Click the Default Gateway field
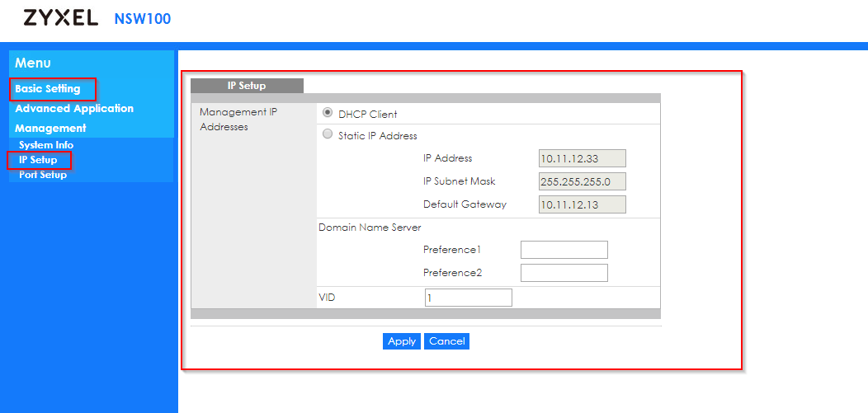Screen dimensions: 868x413 click(582, 204)
